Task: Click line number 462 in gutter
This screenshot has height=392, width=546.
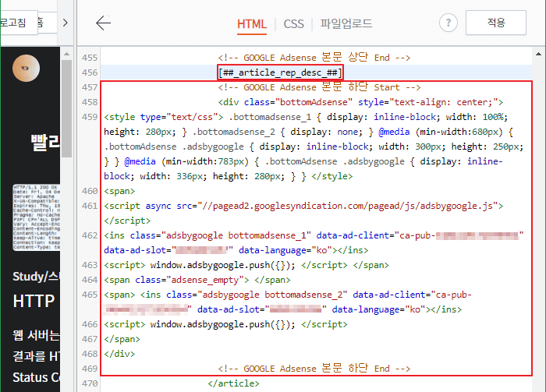Action: click(x=90, y=235)
